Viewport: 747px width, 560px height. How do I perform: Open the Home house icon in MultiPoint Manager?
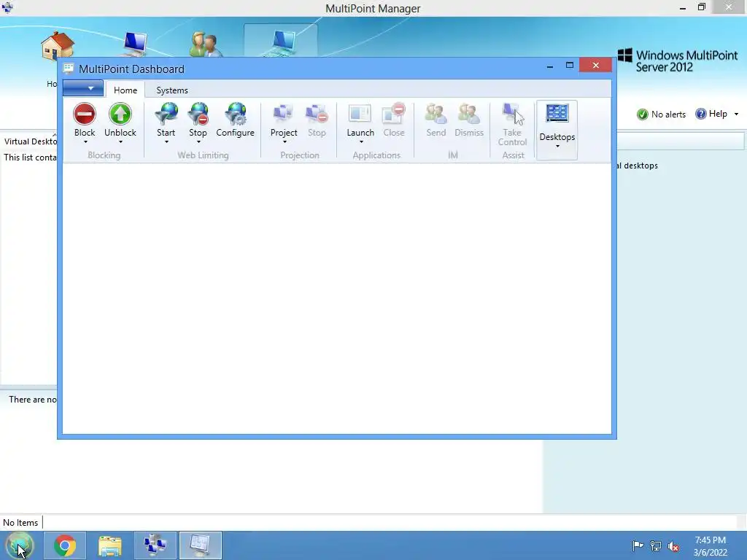[57, 46]
